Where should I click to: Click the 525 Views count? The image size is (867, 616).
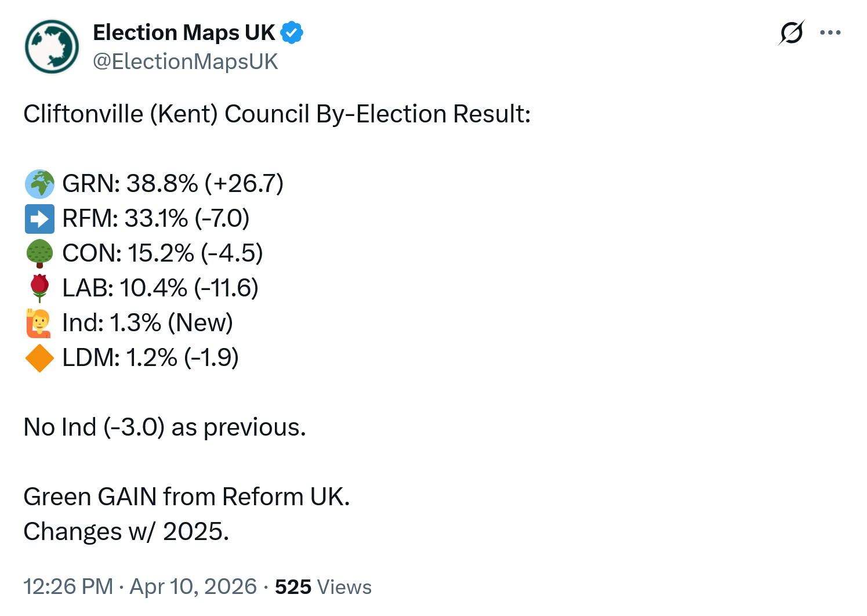tap(323, 586)
